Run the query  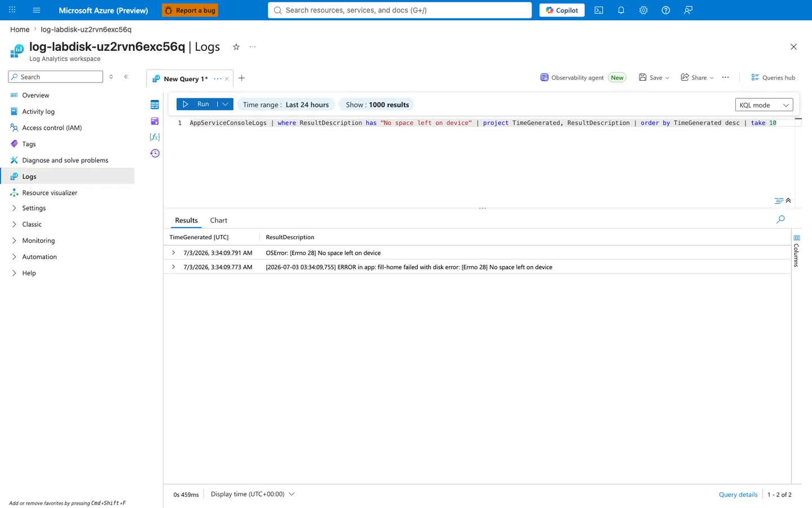[197, 104]
